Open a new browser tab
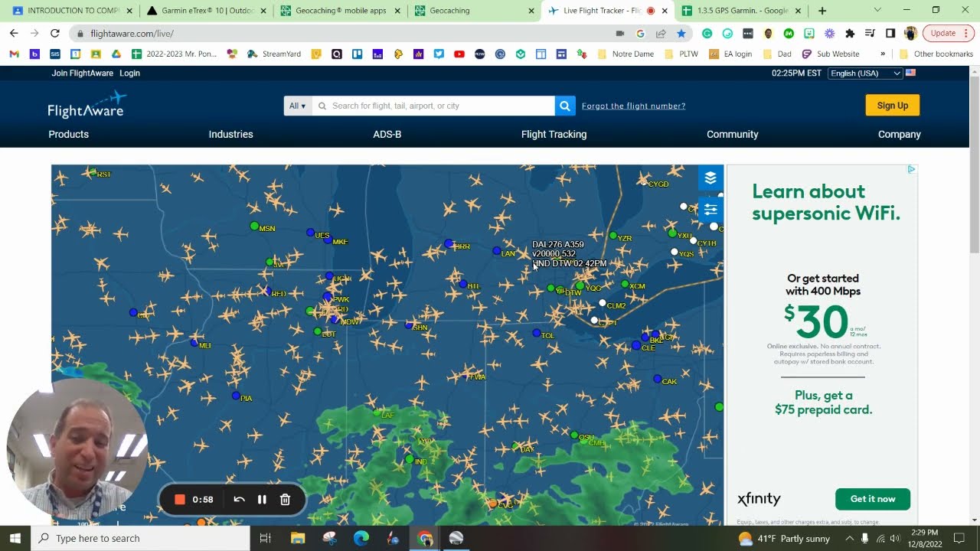Image resolution: width=980 pixels, height=551 pixels. (x=822, y=11)
